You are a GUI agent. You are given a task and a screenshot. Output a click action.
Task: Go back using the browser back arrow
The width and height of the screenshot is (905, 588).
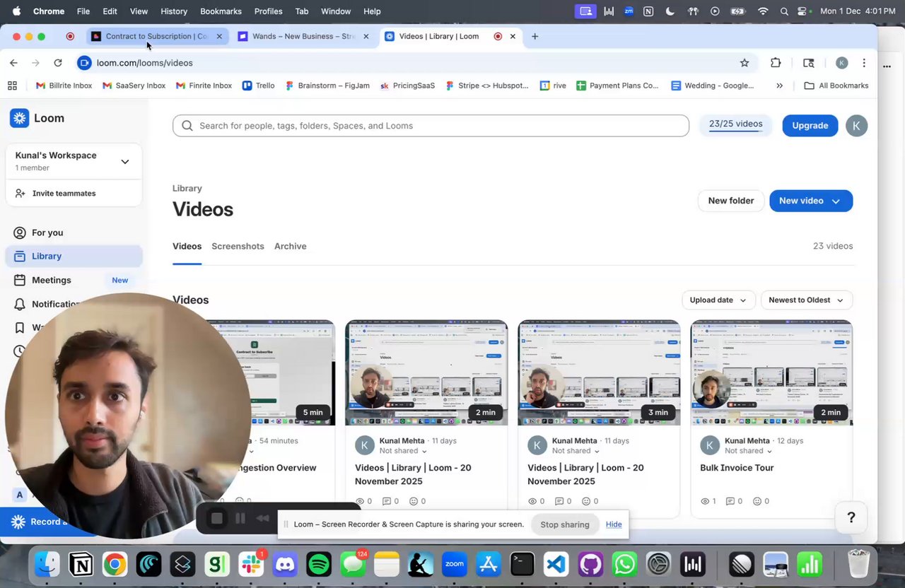click(13, 63)
